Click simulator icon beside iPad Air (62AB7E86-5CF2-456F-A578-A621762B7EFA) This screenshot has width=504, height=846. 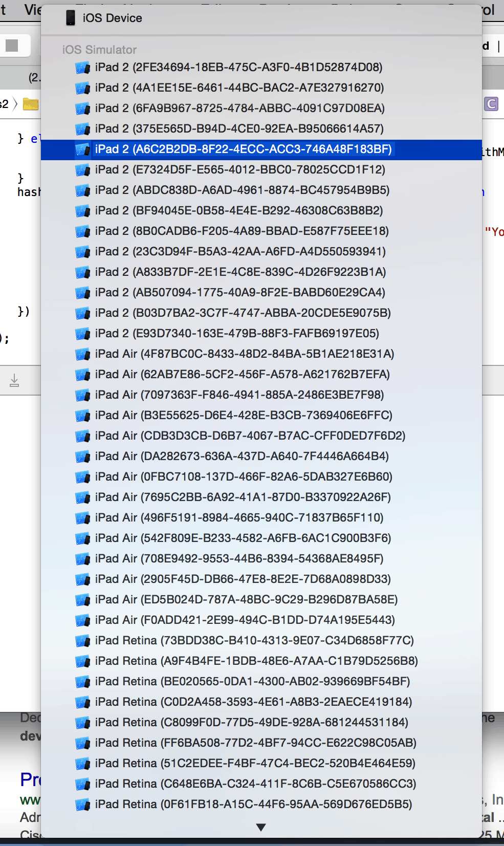83,375
